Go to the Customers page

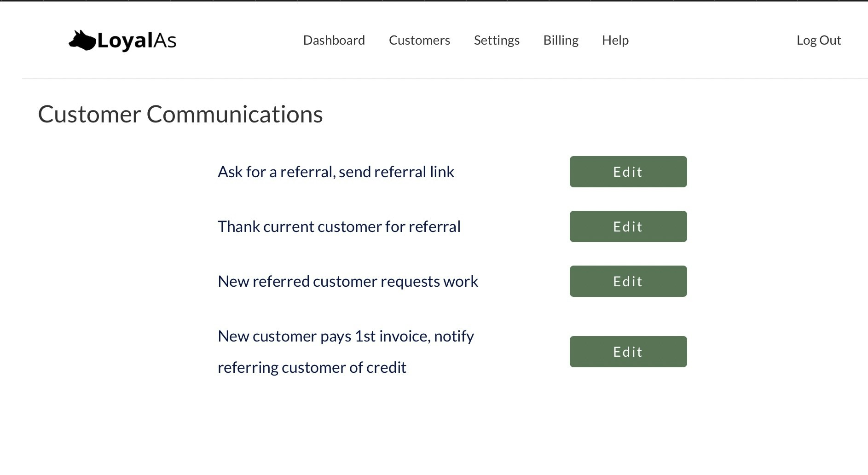[419, 40]
